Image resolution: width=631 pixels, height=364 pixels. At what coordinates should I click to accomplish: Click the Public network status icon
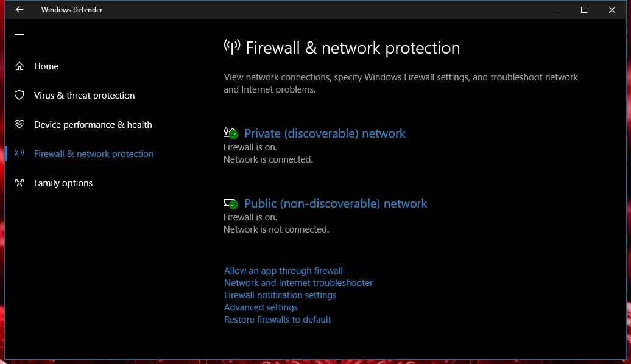click(x=231, y=203)
